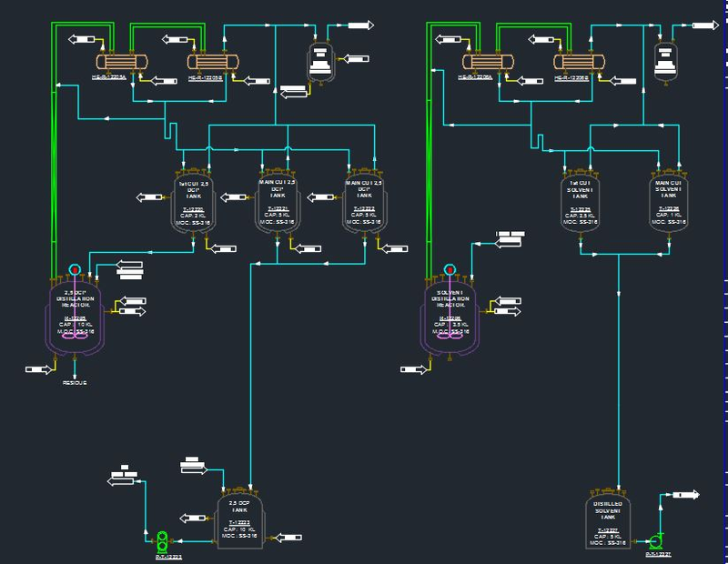Click the RESIDUE text label

click(75, 383)
